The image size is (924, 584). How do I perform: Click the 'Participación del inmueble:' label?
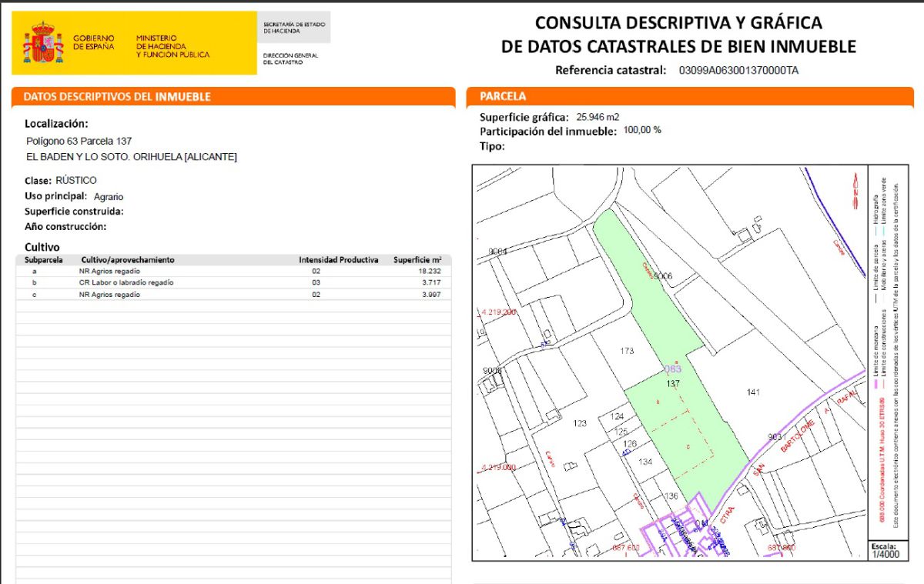(548, 132)
